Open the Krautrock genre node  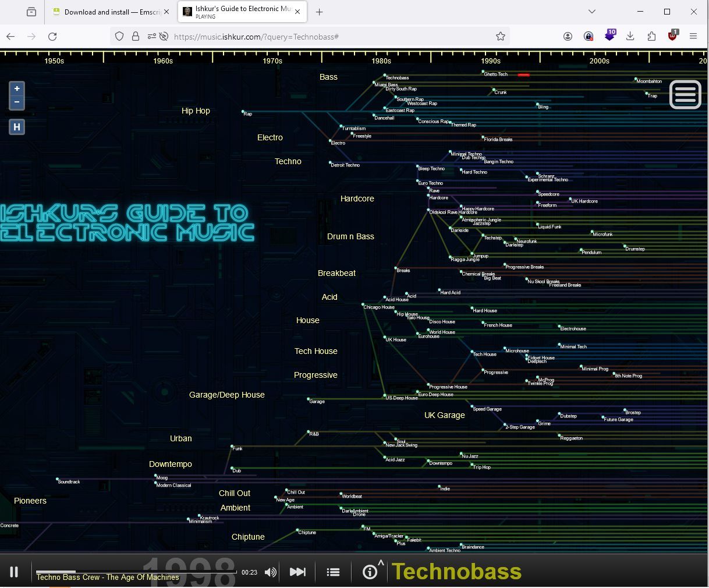tap(210, 518)
